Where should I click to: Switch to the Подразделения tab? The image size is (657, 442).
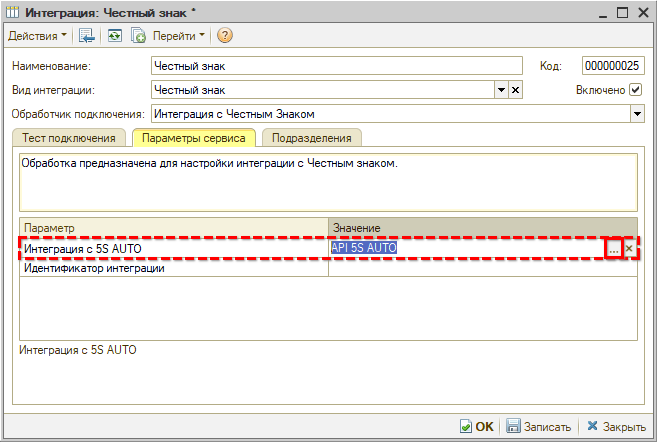pyautogui.click(x=311, y=138)
